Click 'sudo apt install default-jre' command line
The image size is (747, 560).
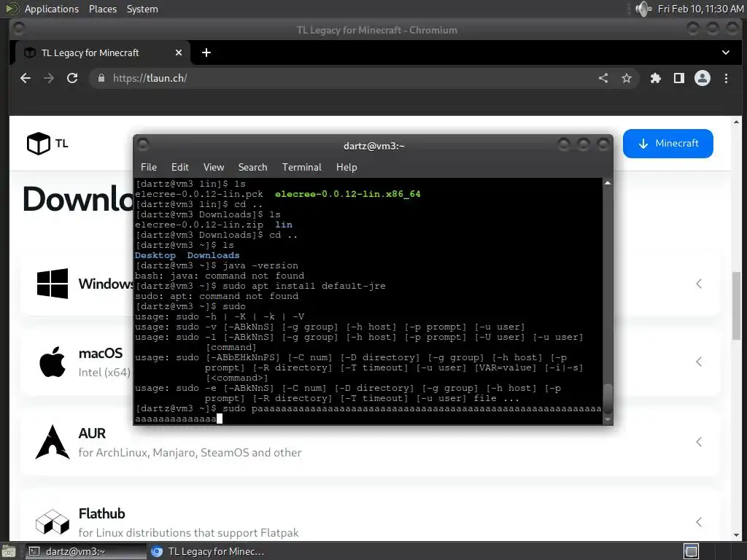tap(304, 286)
